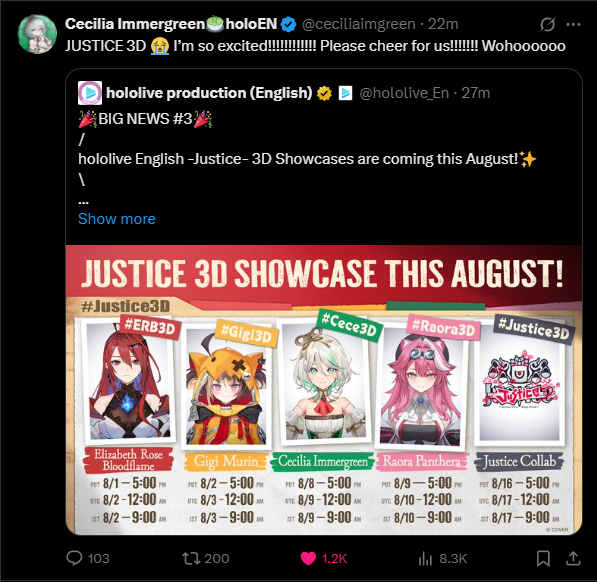View post analytics bar chart icon
The height and width of the screenshot is (582, 597).
click(x=425, y=558)
